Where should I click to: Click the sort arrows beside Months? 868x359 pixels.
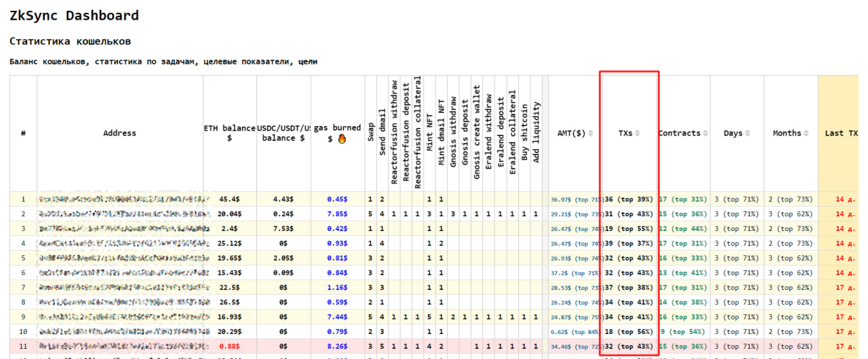pos(807,133)
